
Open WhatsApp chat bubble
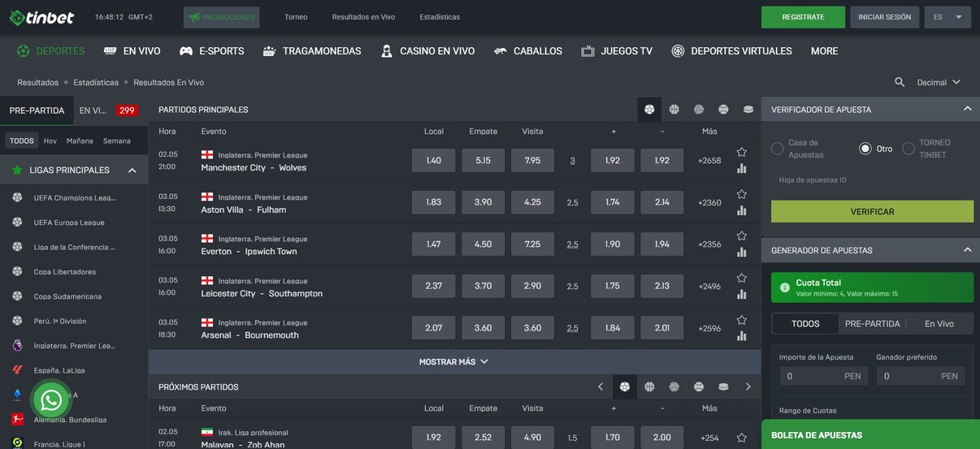tap(51, 400)
